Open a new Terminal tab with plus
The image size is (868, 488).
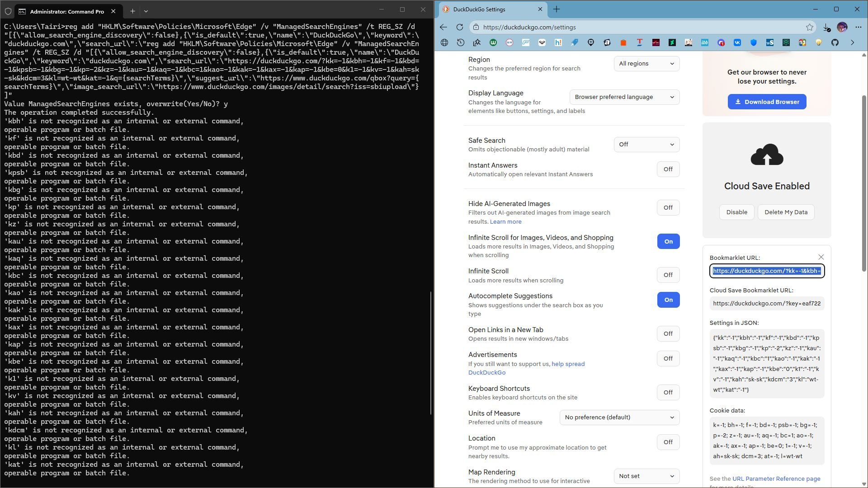pos(132,11)
